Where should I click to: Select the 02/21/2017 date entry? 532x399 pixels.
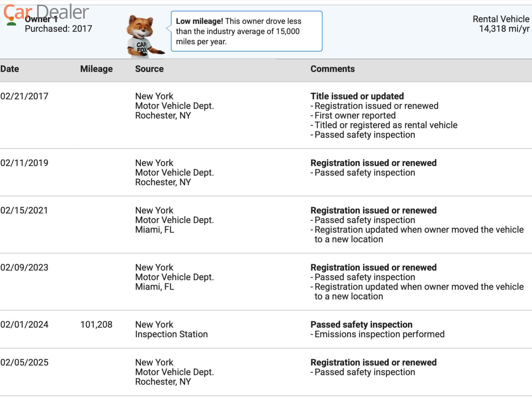click(x=24, y=96)
